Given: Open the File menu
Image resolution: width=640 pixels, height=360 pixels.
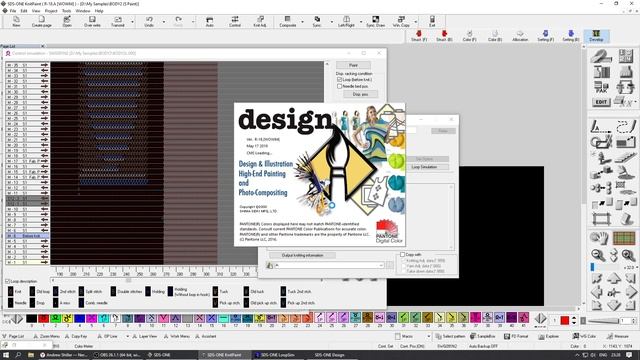Looking at the screenshot, I should pos(13,11).
